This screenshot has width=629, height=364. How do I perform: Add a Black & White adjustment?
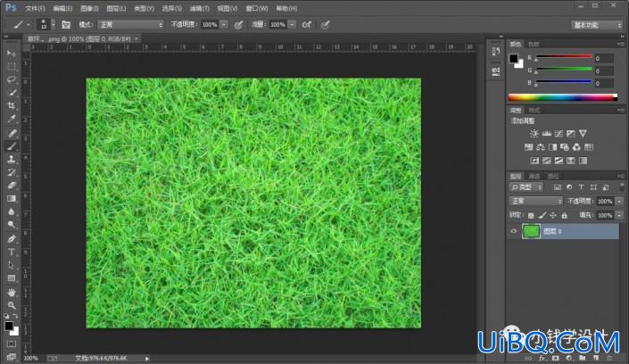pyautogui.click(x=553, y=147)
